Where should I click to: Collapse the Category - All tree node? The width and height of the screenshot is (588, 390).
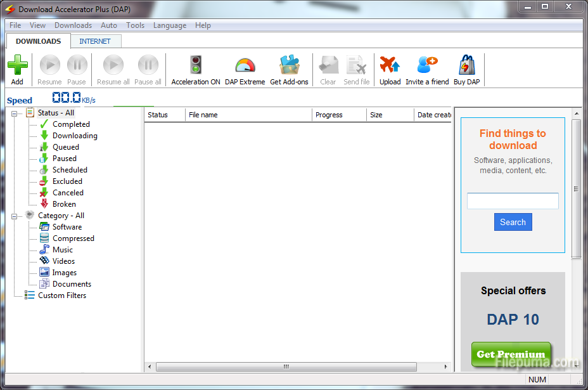pyautogui.click(x=14, y=216)
